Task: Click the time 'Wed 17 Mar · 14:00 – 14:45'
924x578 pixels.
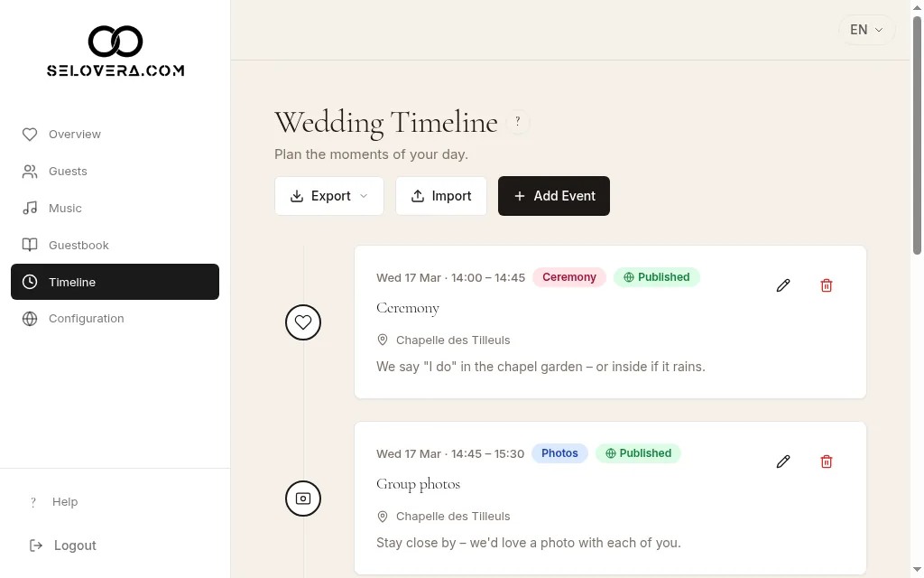Action: (x=451, y=278)
